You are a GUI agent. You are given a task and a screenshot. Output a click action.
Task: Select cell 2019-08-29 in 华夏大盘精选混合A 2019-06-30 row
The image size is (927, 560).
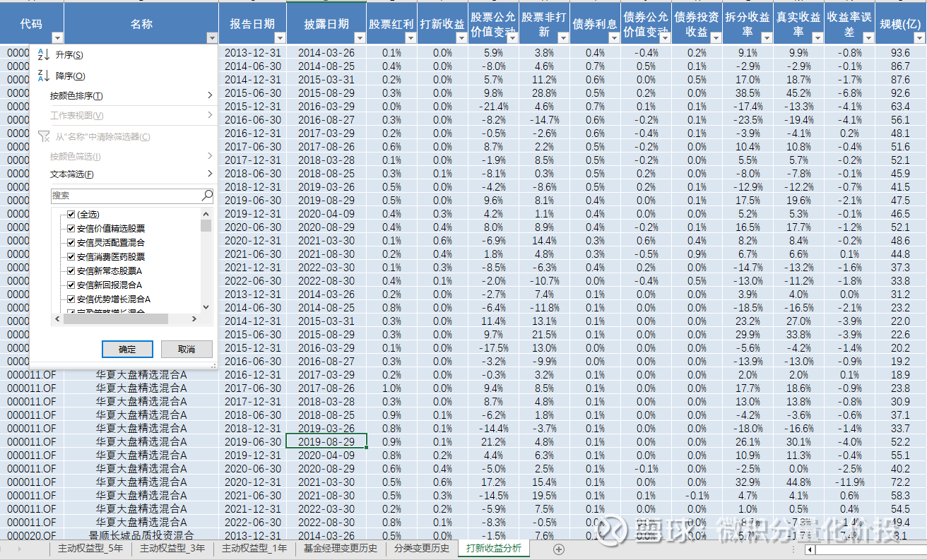pos(326,441)
